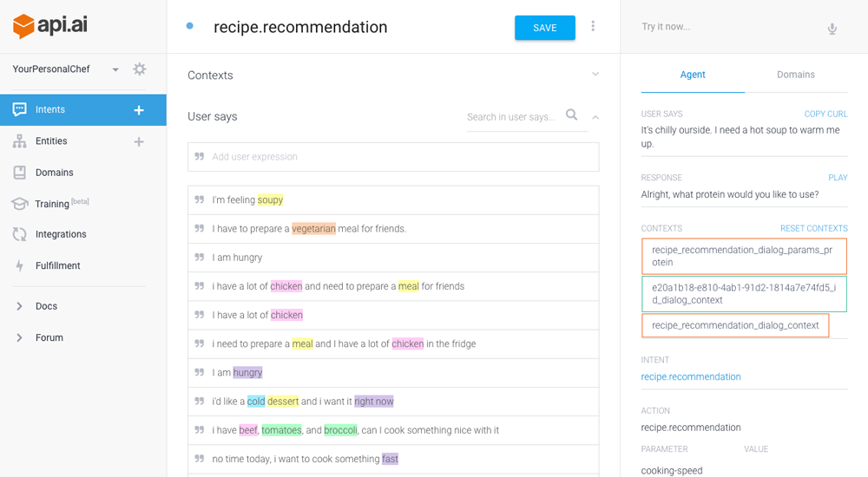This screenshot has height=477, width=868.
Task: Click the api.ai logo
Action: 50,25
